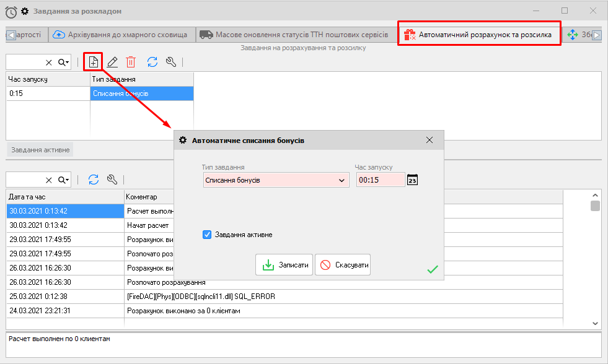This screenshot has height=364, width=608.
Task: Click the edit pencil icon in top toolbar
Action: [x=112, y=62]
